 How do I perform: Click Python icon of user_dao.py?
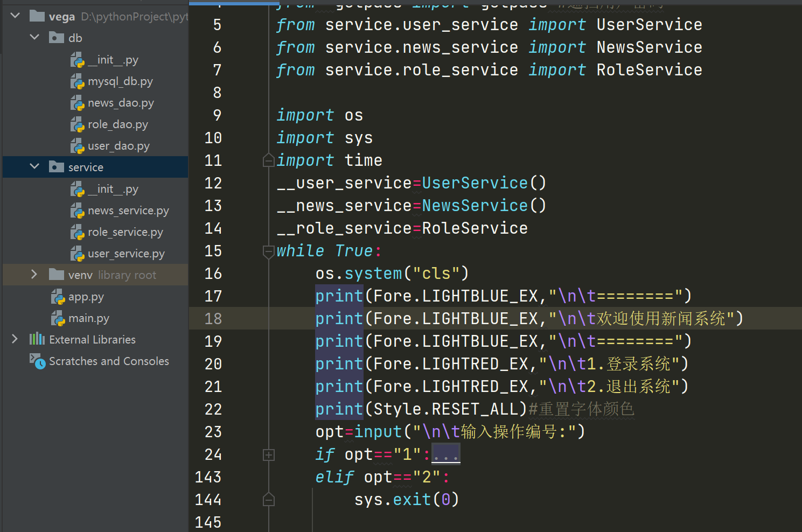pyautogui.click(x=78, y=146)
